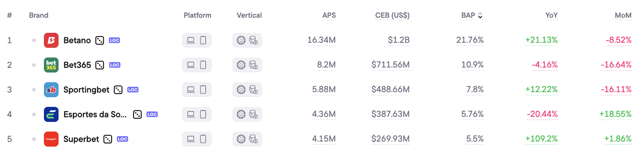Open the Sportingbet brand name link
This screenshot has height=152, width=644.
(86, 90)
